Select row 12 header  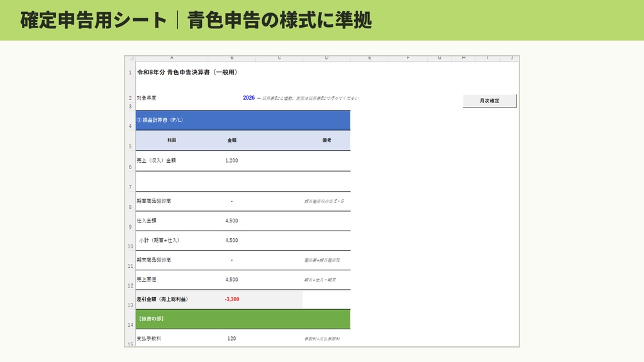pos(130,280)
